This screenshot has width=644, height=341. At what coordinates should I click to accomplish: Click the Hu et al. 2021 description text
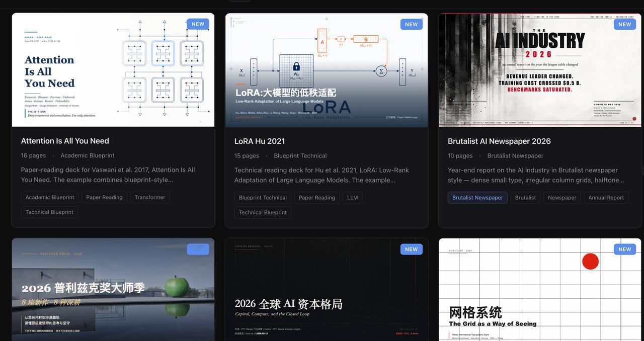point(321,175)
